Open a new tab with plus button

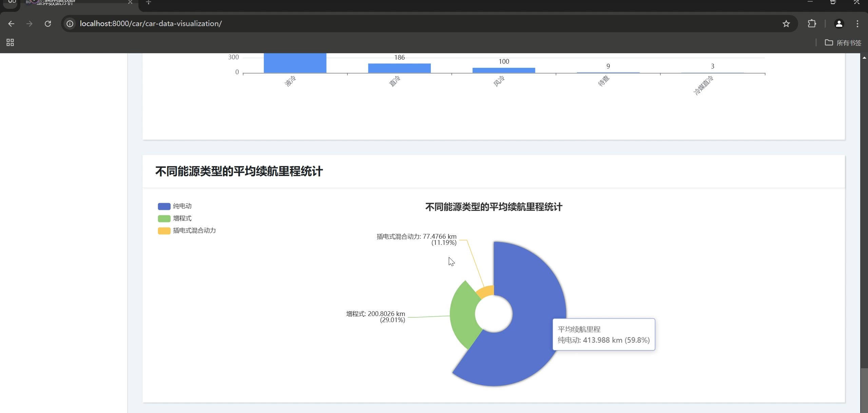(x=148, y=2)
